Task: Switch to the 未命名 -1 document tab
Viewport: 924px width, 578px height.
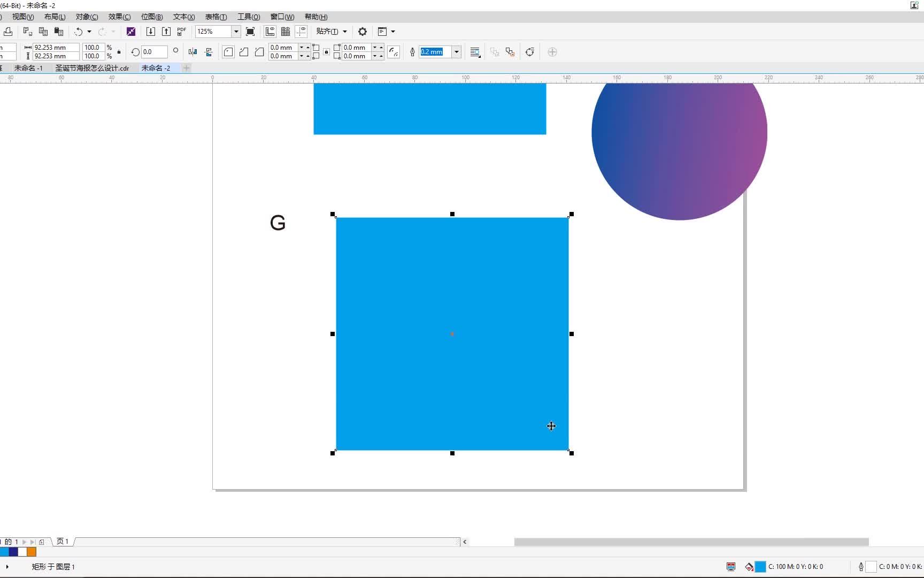Action: [28, 68]
